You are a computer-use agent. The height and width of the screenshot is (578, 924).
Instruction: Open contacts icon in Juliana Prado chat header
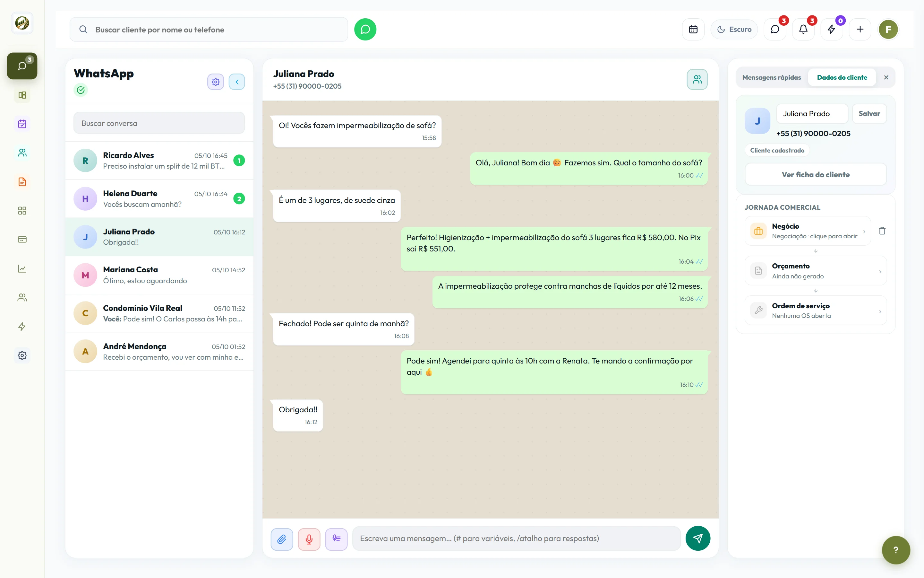(x=697, y=80)
